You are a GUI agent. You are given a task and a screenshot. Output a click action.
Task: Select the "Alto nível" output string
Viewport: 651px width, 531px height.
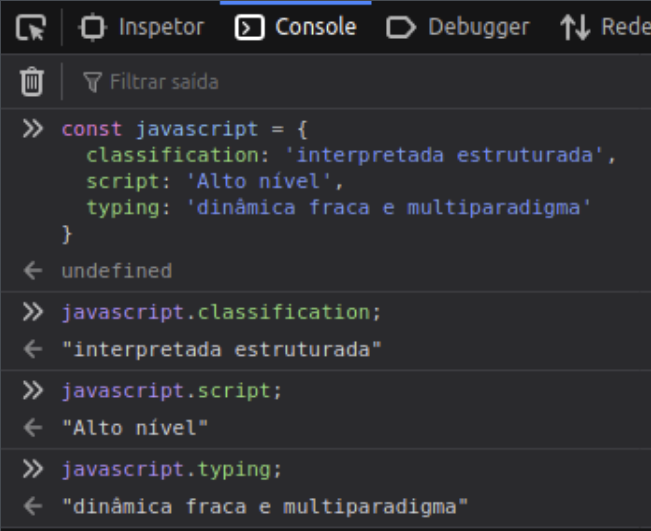tap(135, 428)
